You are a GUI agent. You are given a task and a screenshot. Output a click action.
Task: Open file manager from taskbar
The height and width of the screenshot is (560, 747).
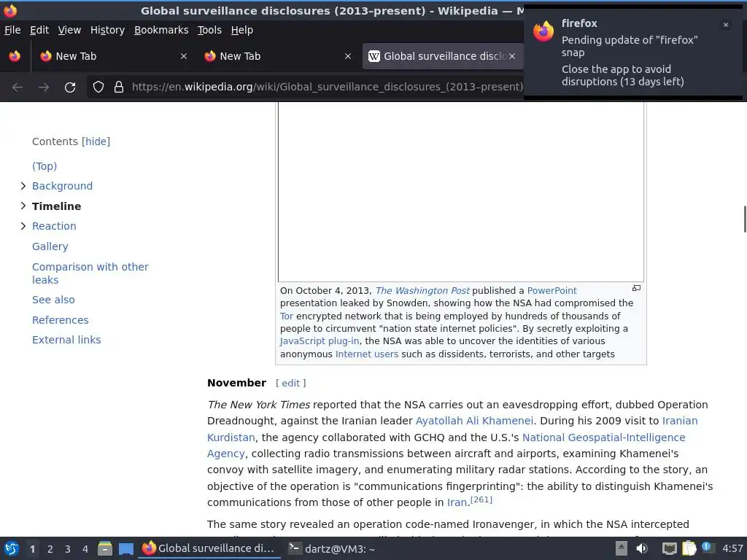click(105, 548)
